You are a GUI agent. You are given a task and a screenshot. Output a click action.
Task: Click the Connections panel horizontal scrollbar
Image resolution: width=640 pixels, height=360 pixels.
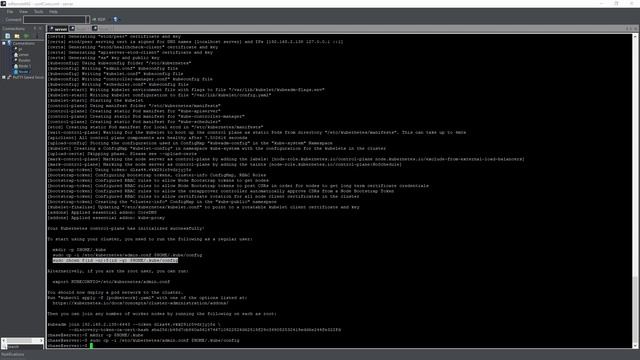(x=22, y=340)
